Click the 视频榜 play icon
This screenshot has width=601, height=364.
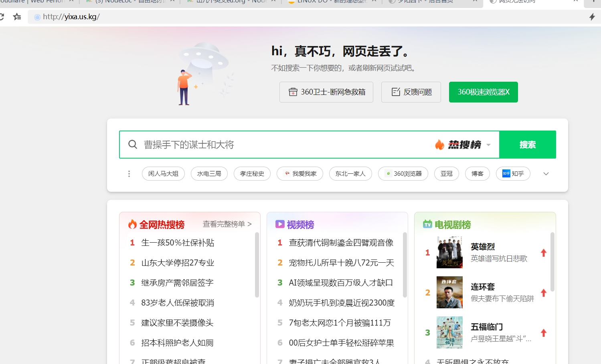coord(280,224)
